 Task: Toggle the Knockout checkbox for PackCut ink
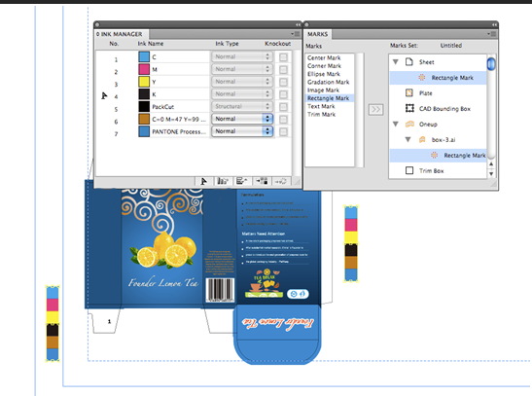[283, 107]
